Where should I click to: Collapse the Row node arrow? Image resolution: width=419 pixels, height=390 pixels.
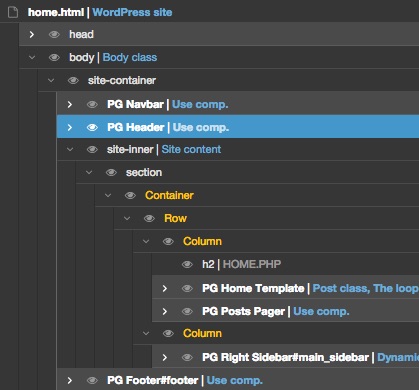click(127, 218)
